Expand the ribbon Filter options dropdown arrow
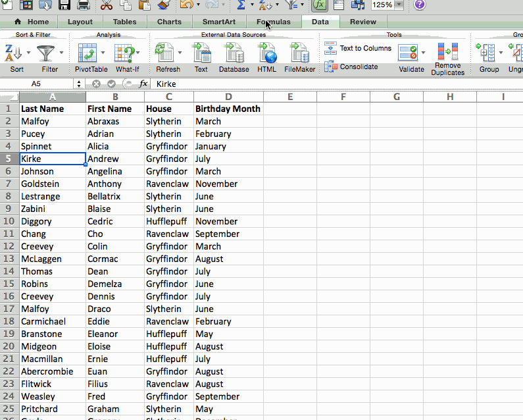 pyautogui.click(x=61, y=53)
